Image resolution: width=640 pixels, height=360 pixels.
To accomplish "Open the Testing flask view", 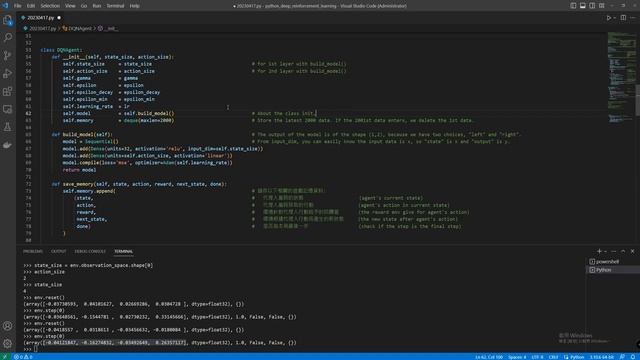I will pyautogui.click(x=8, y=127).
